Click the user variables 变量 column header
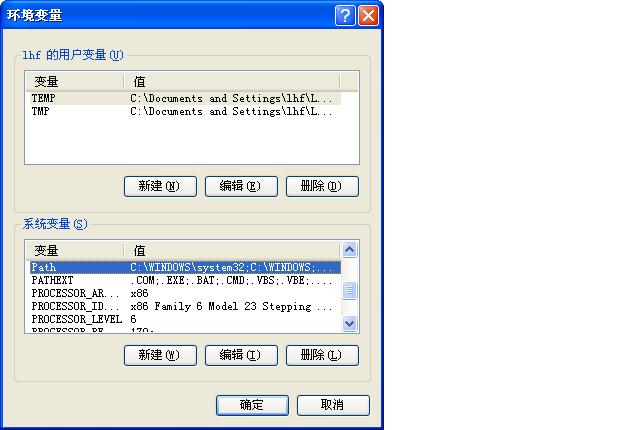 pos(75,82)
